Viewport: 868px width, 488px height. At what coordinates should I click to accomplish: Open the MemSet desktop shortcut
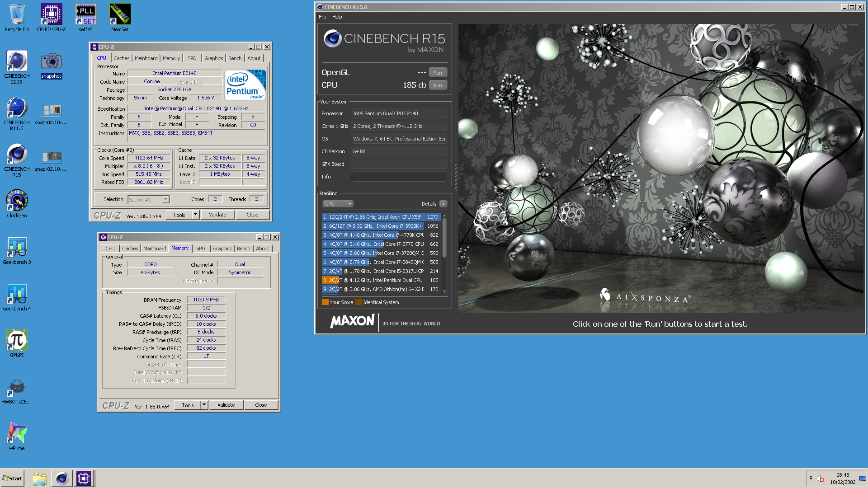point(120,18)
